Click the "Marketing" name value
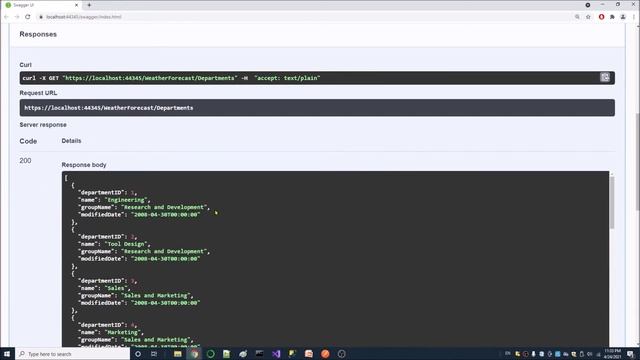This screenshot has width=640, height=360. point(122,332)
